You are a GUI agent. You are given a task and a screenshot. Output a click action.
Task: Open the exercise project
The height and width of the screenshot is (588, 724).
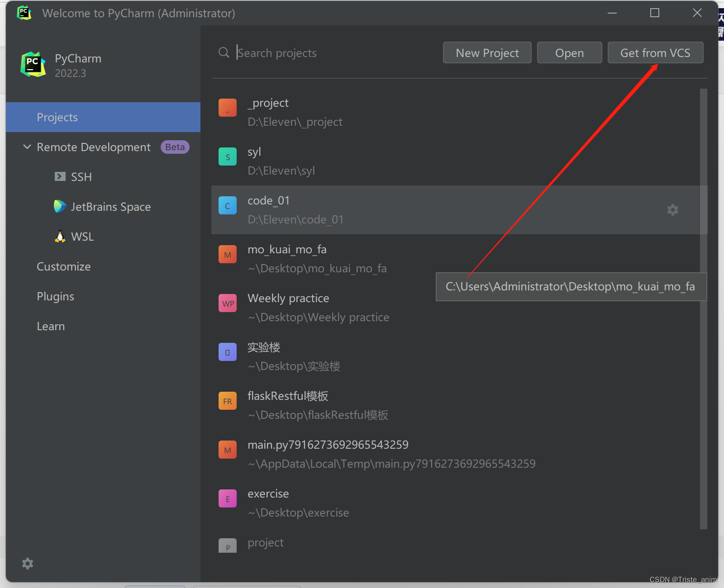click(x=456, y=503)
